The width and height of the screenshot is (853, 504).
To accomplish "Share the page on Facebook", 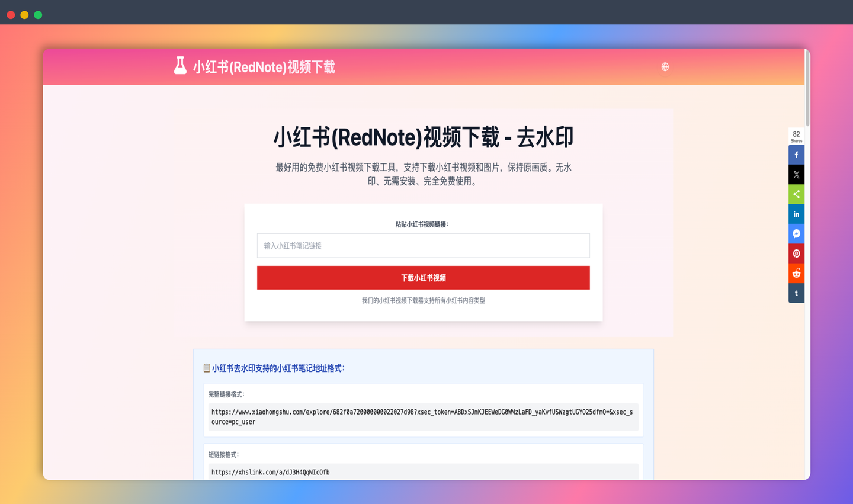I will point(796,155).
